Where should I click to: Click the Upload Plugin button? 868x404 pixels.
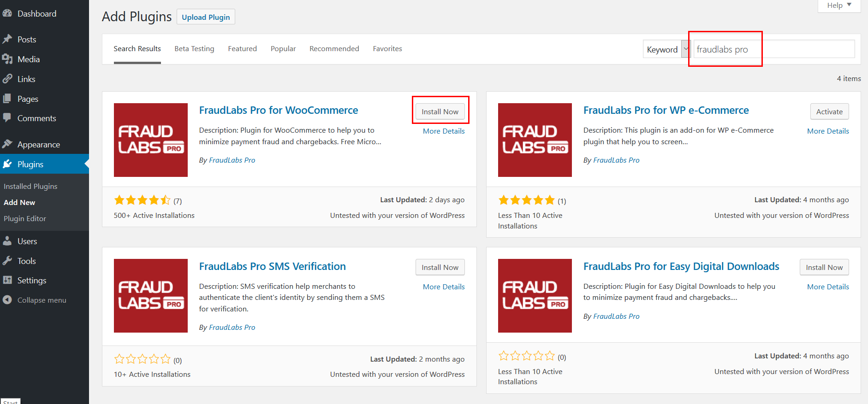[x=206, y=17]
